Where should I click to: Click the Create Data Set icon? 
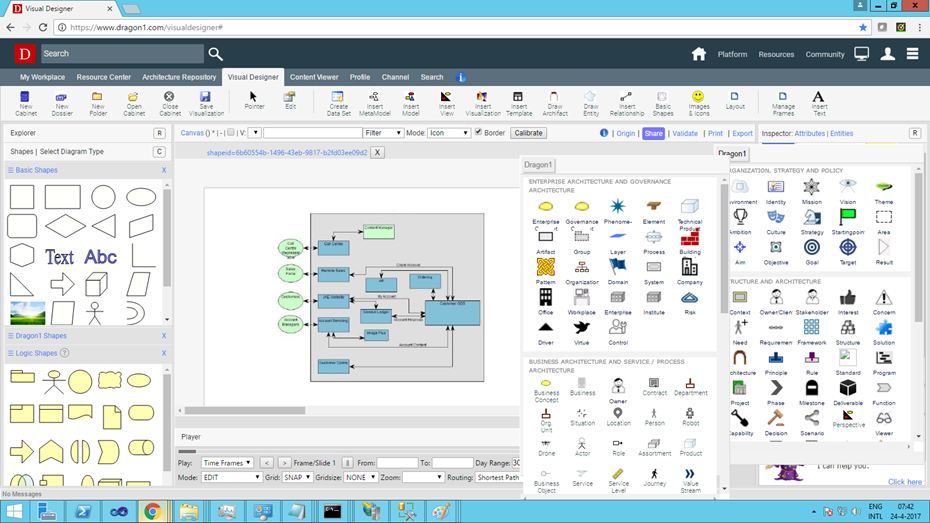(338, 102)
